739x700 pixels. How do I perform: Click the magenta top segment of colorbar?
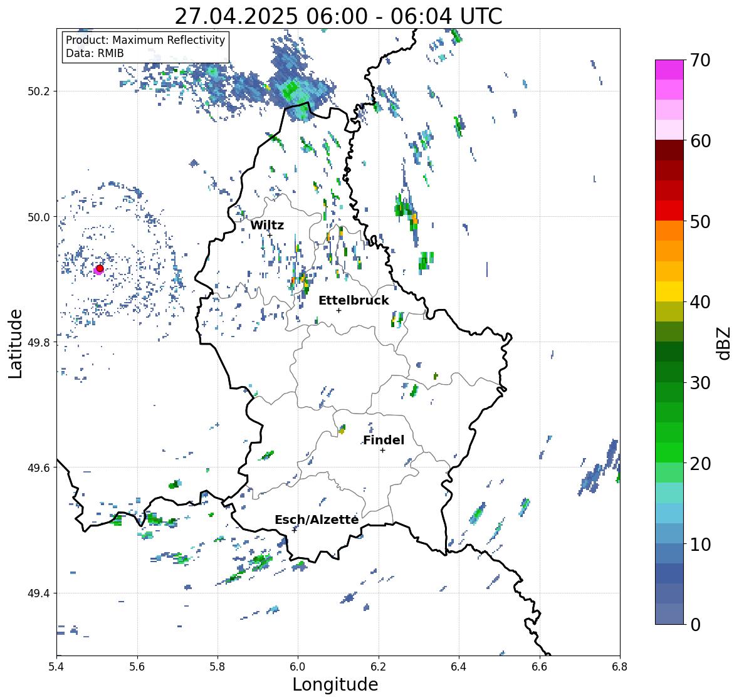(669, 70)
